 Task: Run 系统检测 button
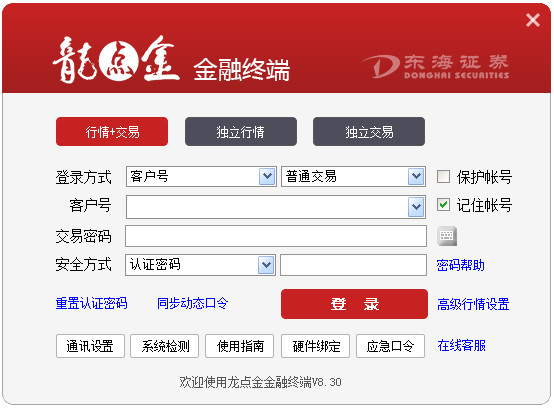165,346
